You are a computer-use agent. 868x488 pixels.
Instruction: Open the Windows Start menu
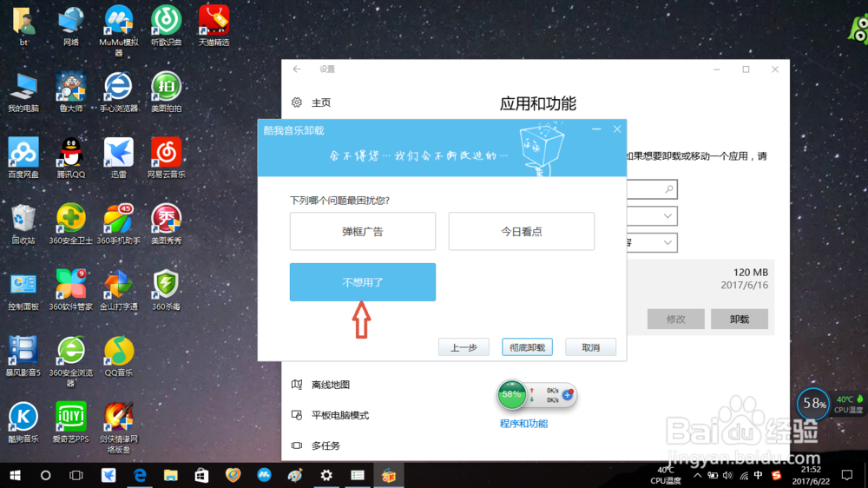point(15,475)
